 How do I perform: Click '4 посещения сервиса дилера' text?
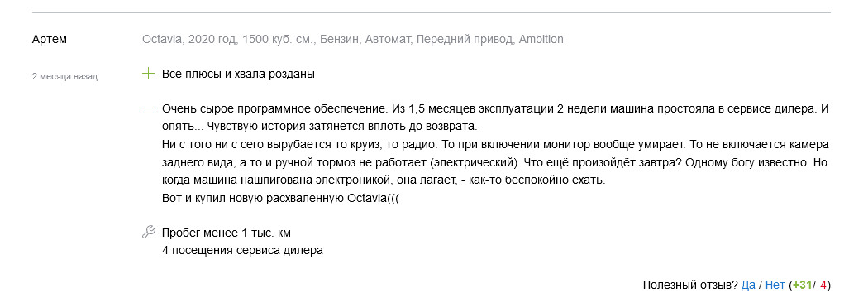pyautogui.click(x=242, y=250)
